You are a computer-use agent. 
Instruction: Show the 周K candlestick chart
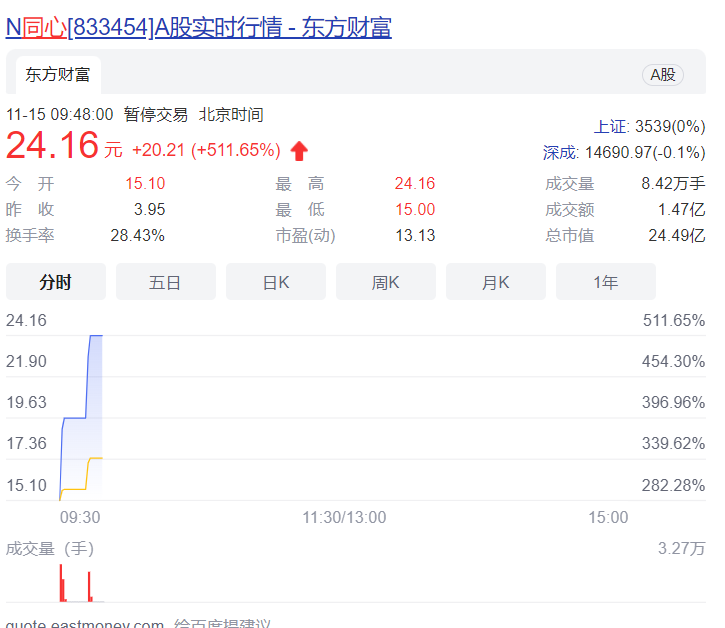coord(386,282)
